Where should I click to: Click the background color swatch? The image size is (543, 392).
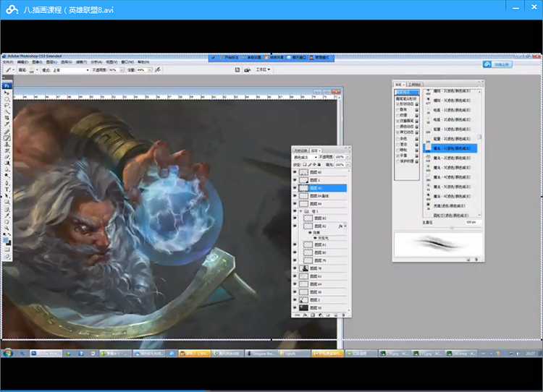pos(8,243)
